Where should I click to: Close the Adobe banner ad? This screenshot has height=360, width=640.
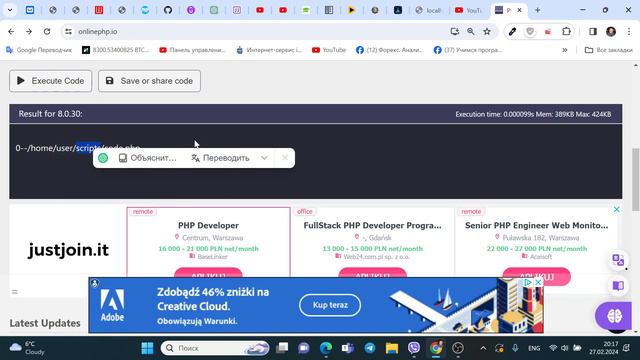pyautogui.click(x=538, y=282)
